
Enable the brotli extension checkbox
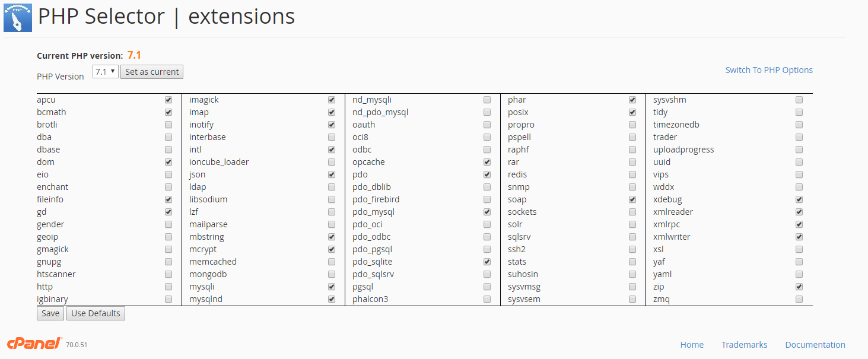click(x=168, y=125)
